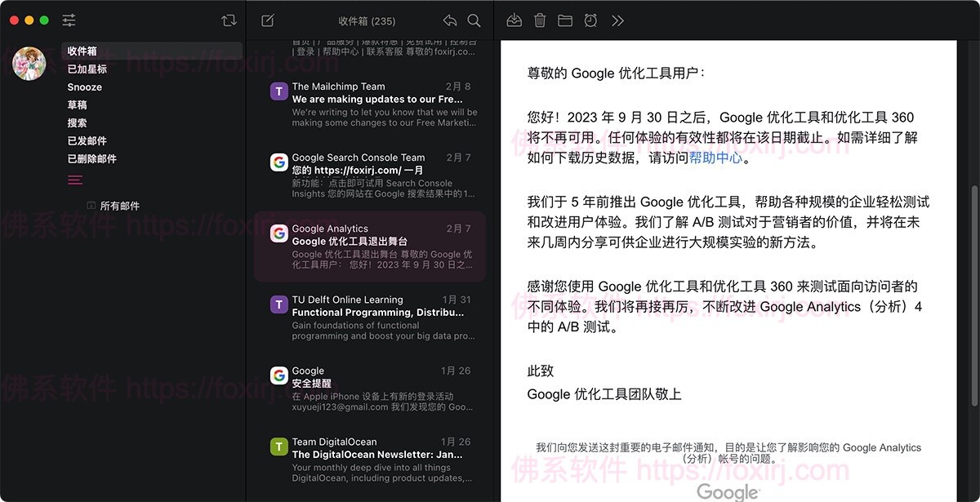Move the email using the folder icon
The width and height of the screenshot is (980, 502).
coord(565,20)
